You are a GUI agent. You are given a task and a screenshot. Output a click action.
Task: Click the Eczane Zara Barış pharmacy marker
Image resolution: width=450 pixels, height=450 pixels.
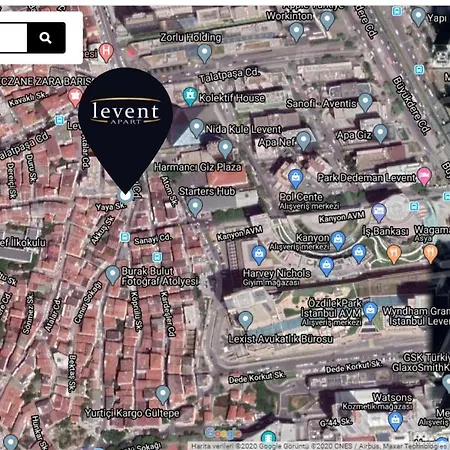(75, 97)
